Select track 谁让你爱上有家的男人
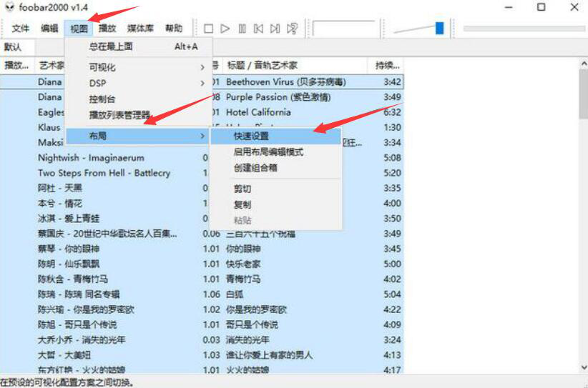Viewport: 588px width, 388px height. (270, 355)
